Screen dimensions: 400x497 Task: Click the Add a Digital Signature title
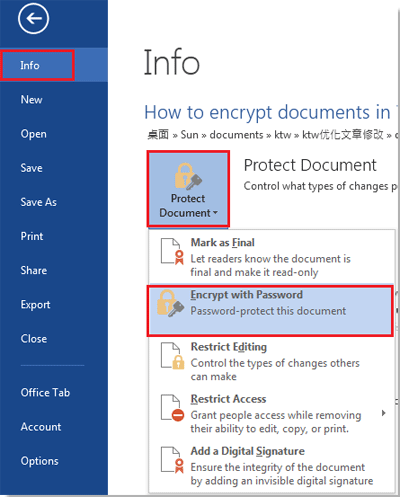pos(247,451)
